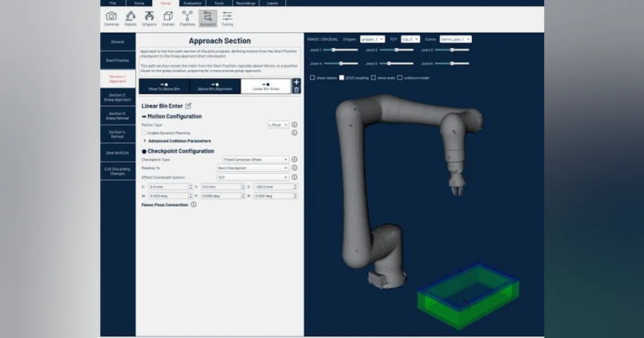Open the Cameras setup icon
Image resolution: width=644 pixels, height=338 pixels.
click(x=111, y=18)
